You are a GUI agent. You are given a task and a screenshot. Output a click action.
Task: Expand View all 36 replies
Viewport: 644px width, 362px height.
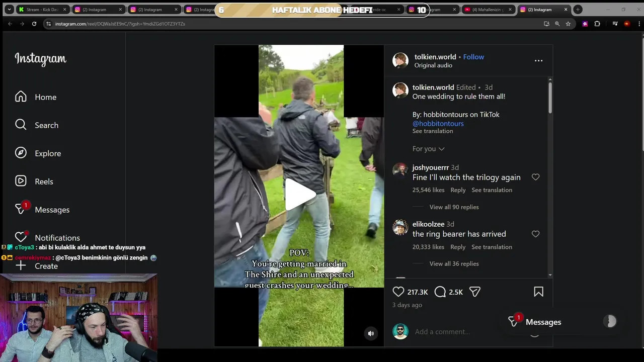454,264
